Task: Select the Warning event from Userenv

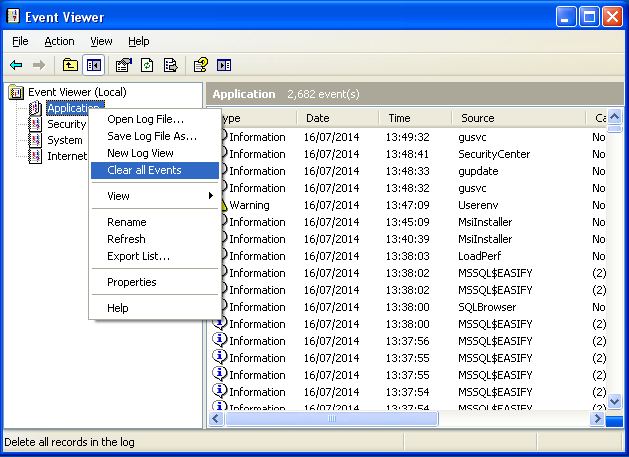Action: point(400,205)
